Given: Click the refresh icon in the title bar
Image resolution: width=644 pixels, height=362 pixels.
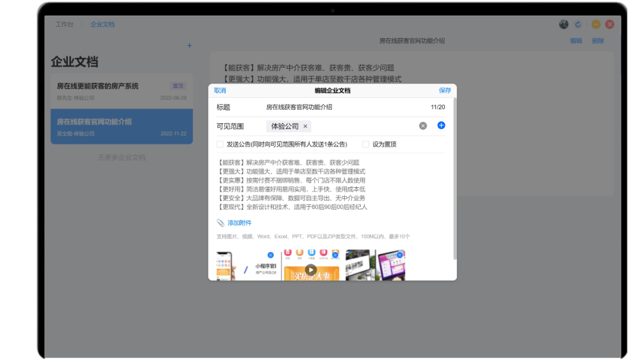Looking at the screenshot, I should 578,24.
